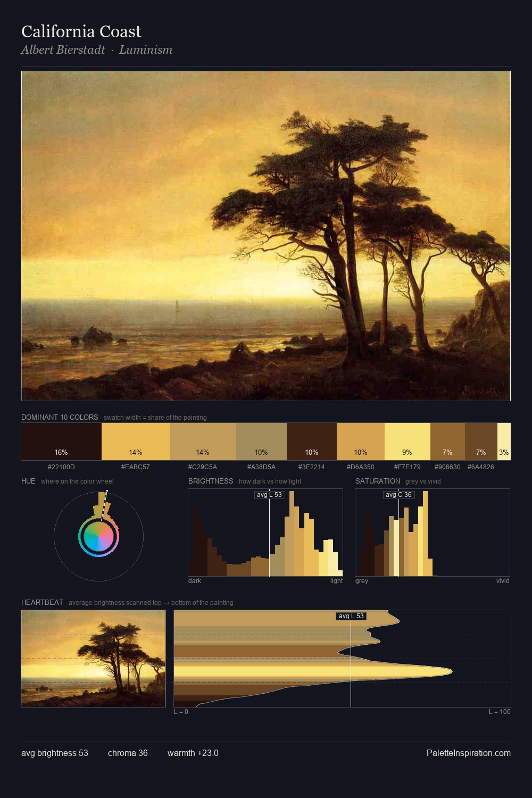Click the hue color wheel
This screenshot has width=532, height=798.
coord(98,536)
